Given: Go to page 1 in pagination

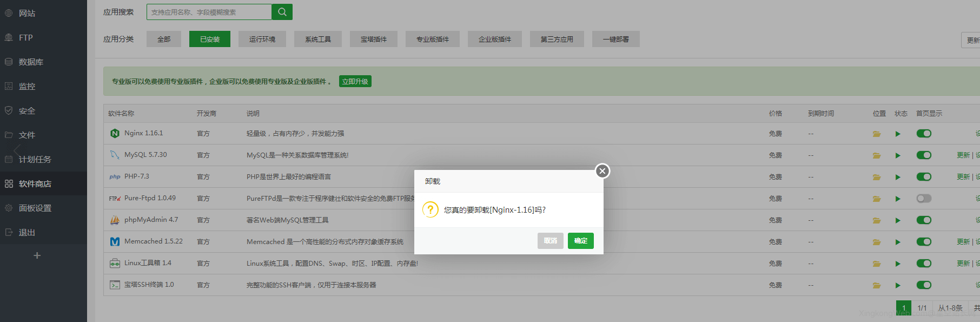Looking at the screenshot, I should [904, 308].
